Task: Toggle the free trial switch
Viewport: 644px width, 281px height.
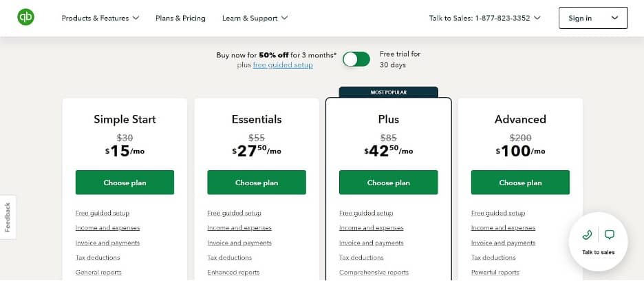Action: pos(356,59)
